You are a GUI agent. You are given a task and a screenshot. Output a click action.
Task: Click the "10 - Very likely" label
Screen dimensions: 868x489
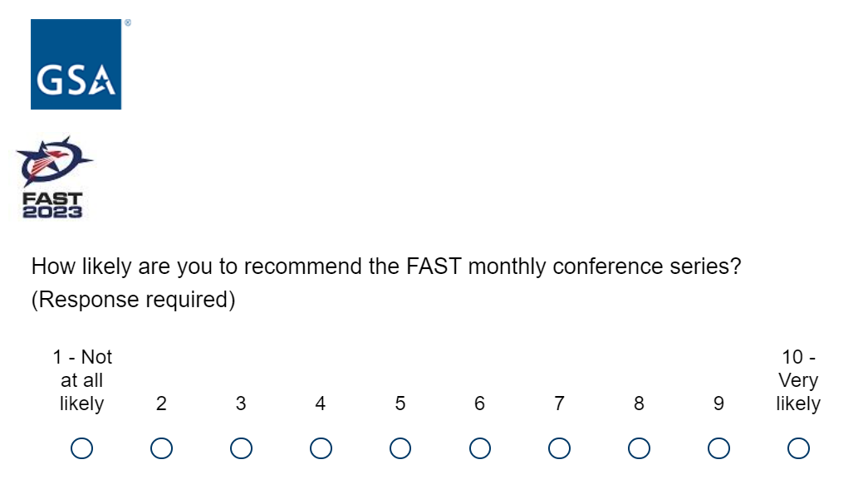tap(798, 380)
